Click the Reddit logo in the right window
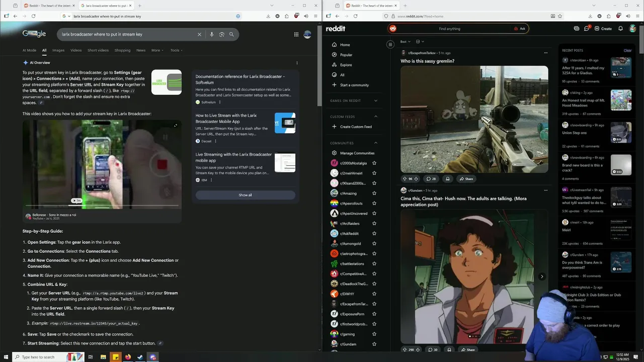Screen dimensions: 644x362 [336, 29]
